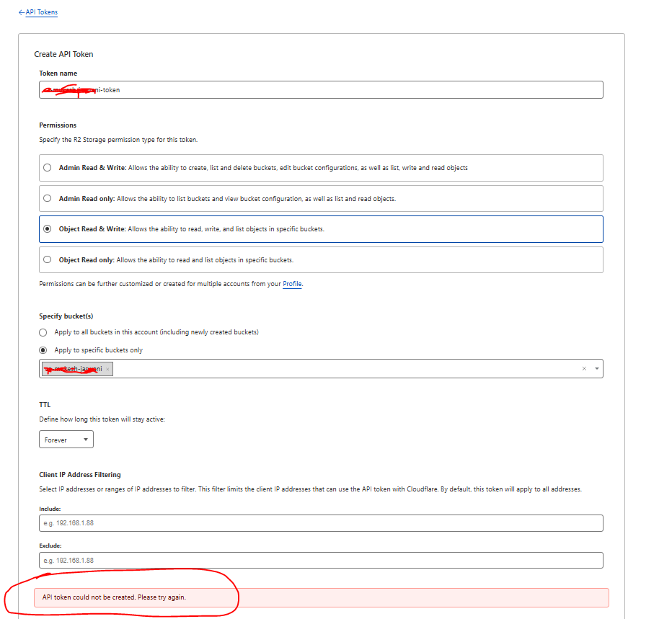Select Object Read & Write permission
Viewport: 672px width, 619px height.
(48, 229)
